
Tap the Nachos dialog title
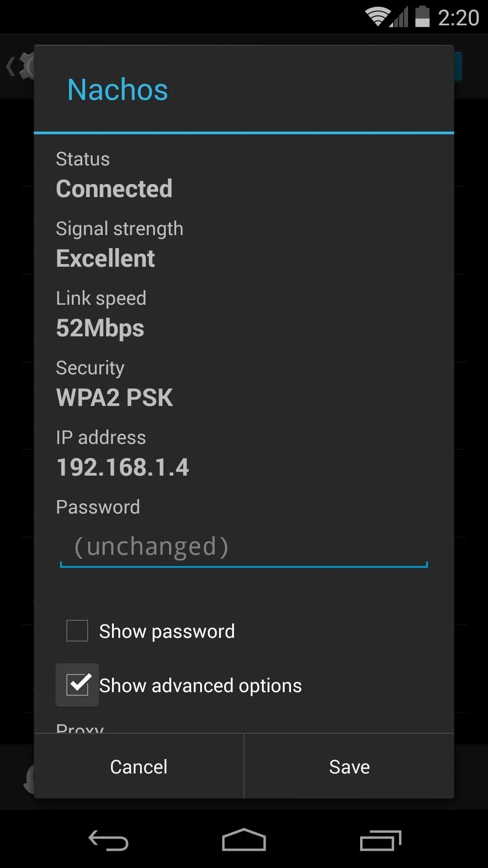pyautogui.click(x=117, y=90)
